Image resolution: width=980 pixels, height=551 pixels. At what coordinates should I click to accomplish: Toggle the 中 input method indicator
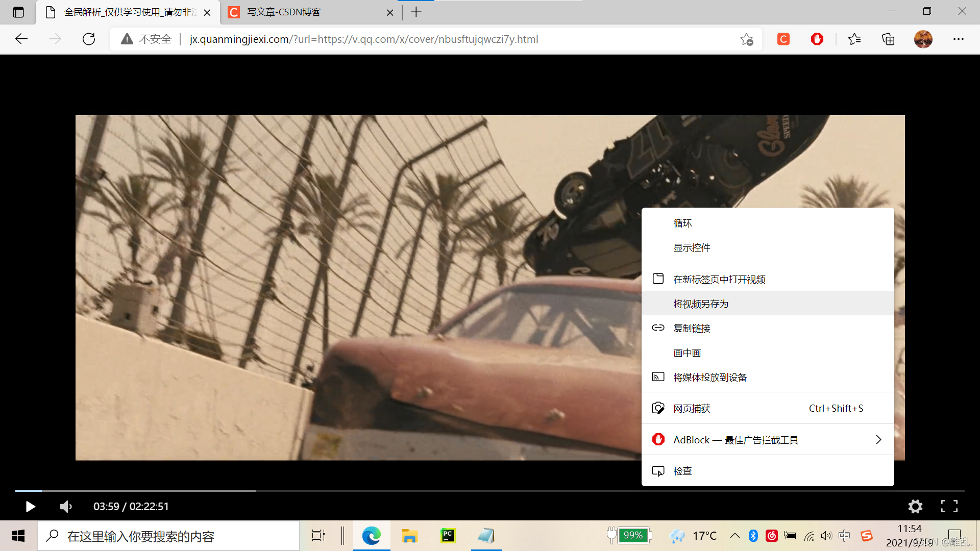(x=844, y=536)
